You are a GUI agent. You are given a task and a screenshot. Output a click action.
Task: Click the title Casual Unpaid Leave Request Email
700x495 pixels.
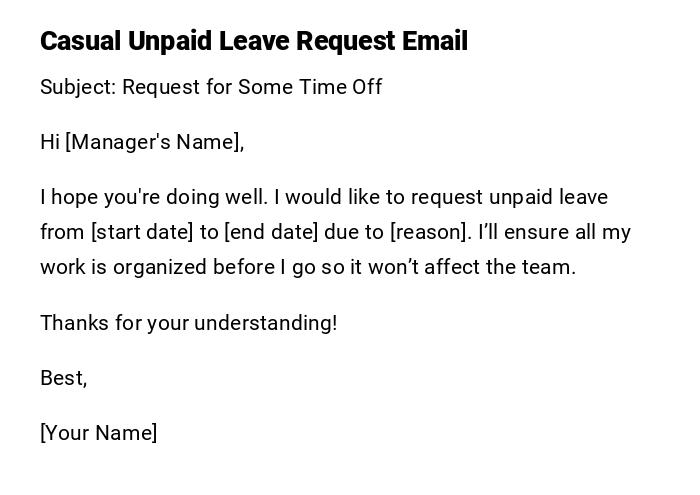click(x=253, y=41)
